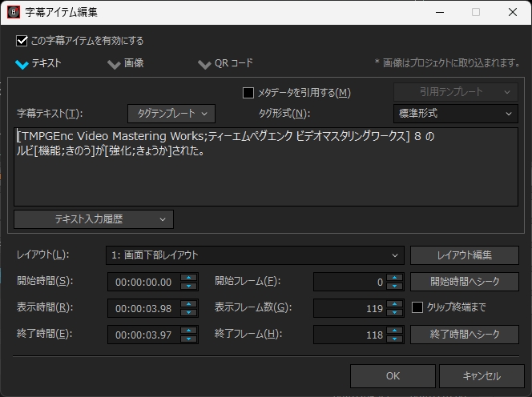Minimize the 字幕アイテム編集 dialog
Image resolution: width=532 pixels, height=397 pixels.
(440, 13)
